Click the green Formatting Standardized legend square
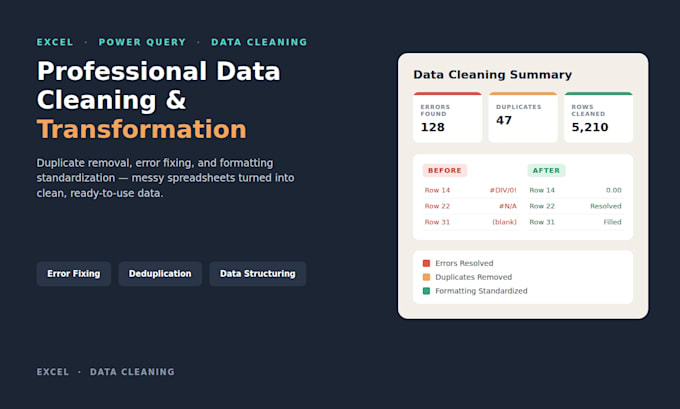Screen dimensions: 680x409 [x=426, y=291]
